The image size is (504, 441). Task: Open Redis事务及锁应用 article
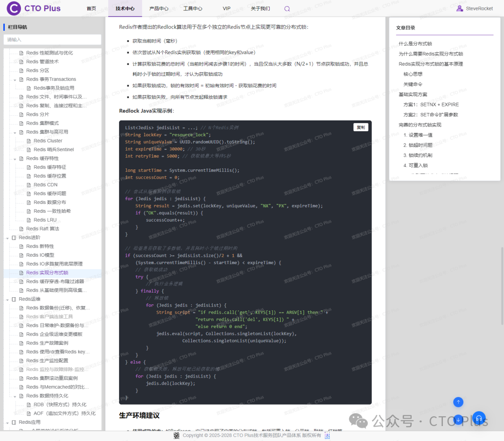click(54, 88)
